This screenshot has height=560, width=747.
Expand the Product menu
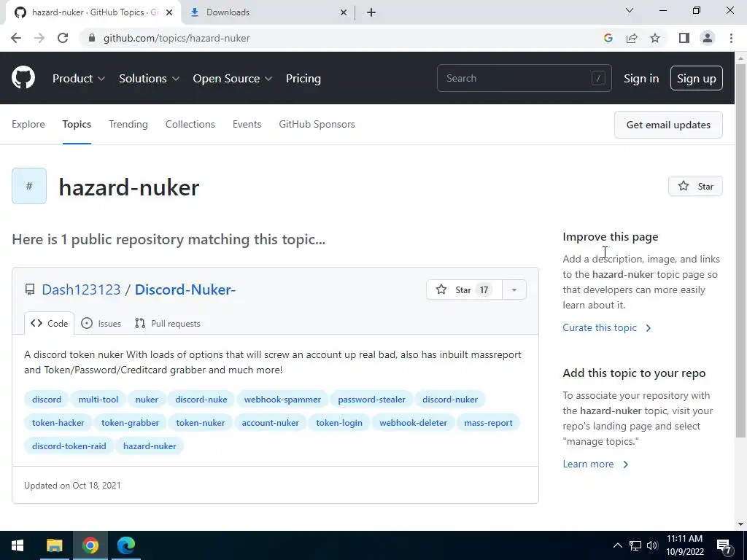click(79, 79)
